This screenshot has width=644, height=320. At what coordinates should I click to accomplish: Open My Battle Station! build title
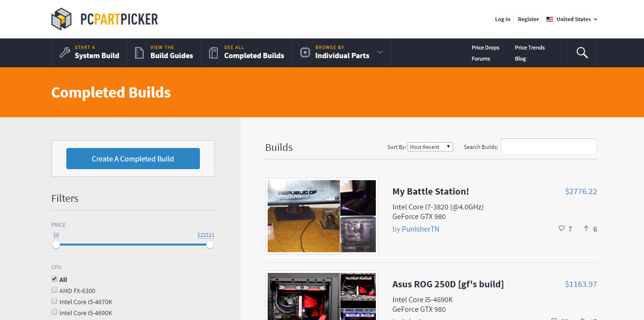click(431, 191)
